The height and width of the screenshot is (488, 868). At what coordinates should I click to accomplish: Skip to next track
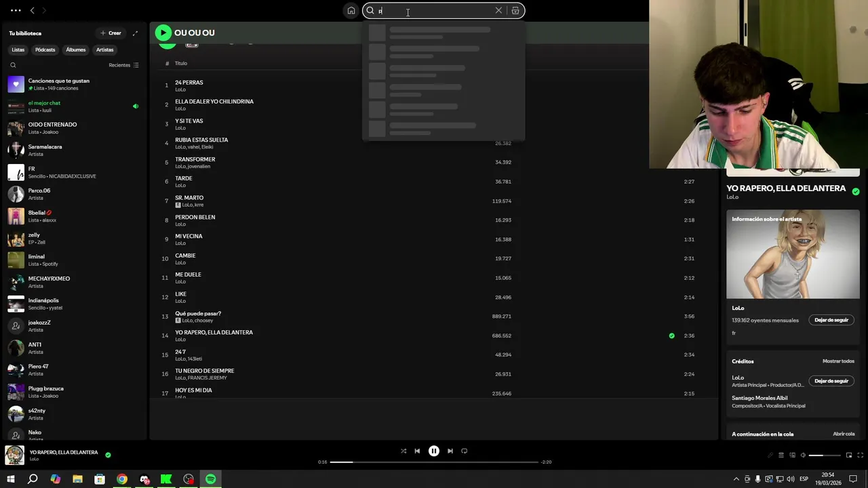[450, 451]
